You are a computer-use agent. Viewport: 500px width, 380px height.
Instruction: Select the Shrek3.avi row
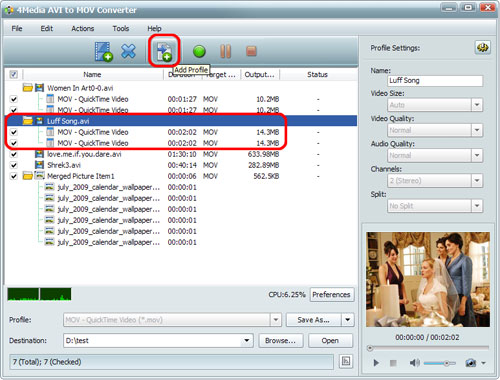tap(181, 165)
